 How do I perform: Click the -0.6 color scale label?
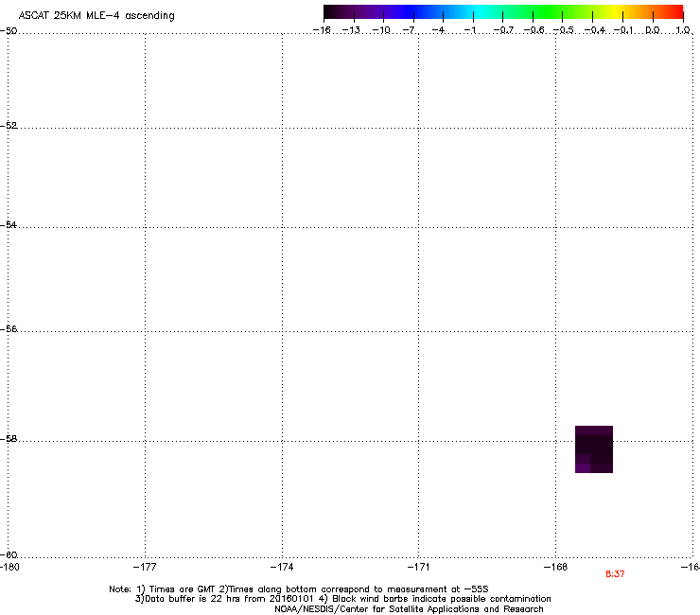pos(534,30)
